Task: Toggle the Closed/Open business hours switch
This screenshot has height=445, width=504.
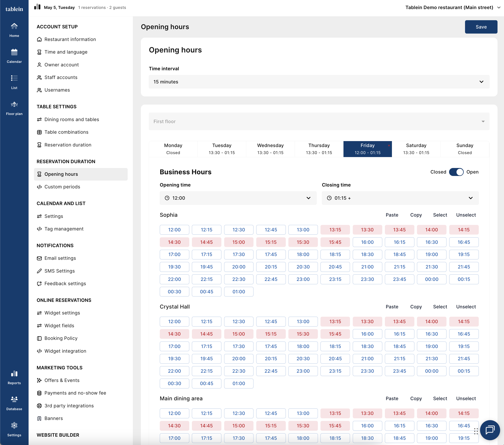Action: click(456, 172)
